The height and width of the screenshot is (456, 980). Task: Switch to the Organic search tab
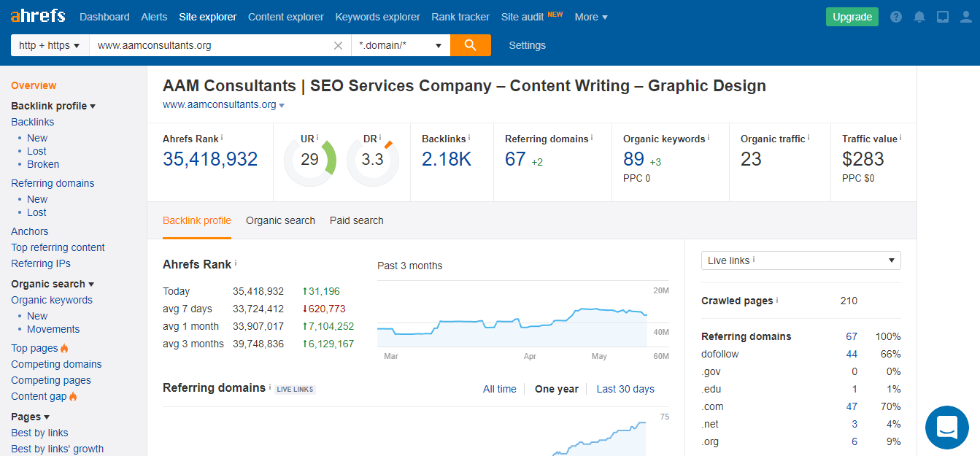point(280,220)
